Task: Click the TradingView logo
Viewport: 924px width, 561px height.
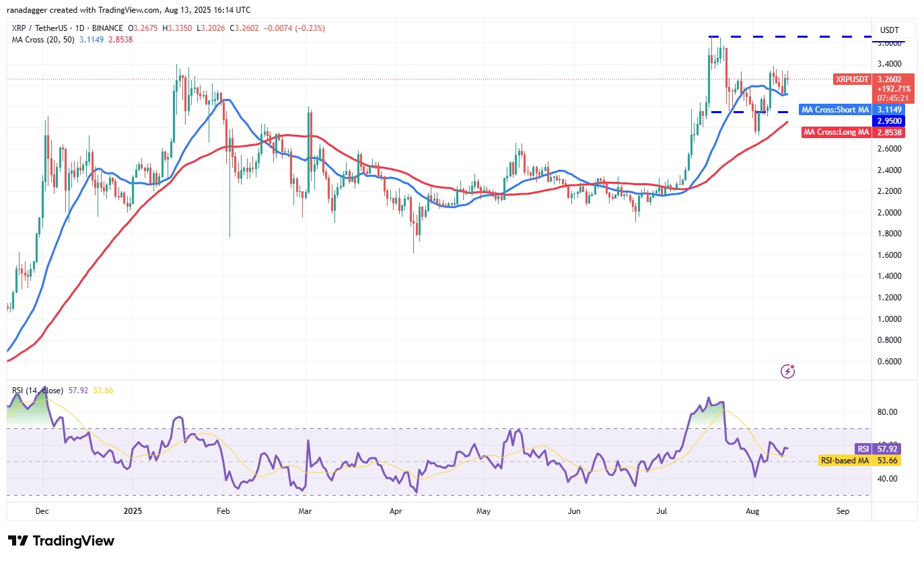Action: pos(61,541)
